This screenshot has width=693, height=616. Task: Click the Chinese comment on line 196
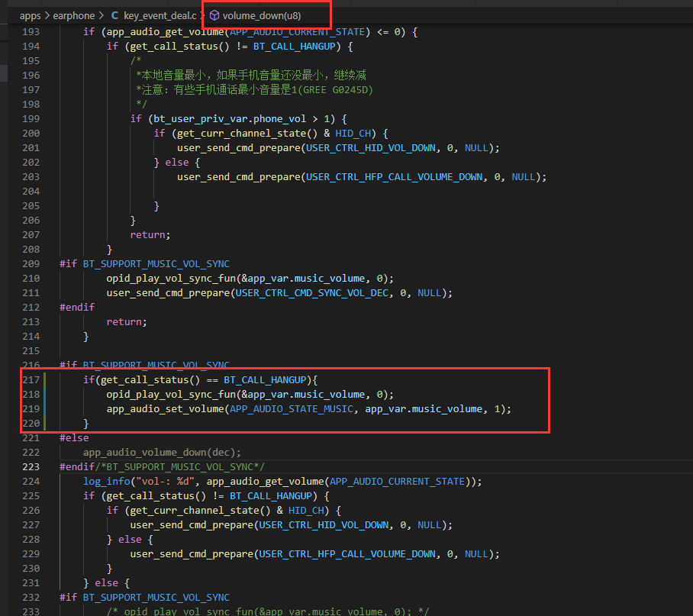[251, 75]
